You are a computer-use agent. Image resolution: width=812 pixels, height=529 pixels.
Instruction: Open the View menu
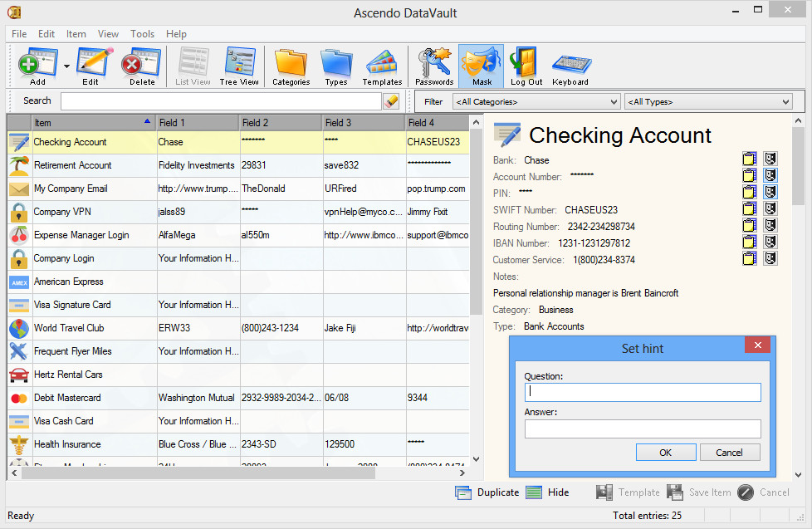(108, 34)
